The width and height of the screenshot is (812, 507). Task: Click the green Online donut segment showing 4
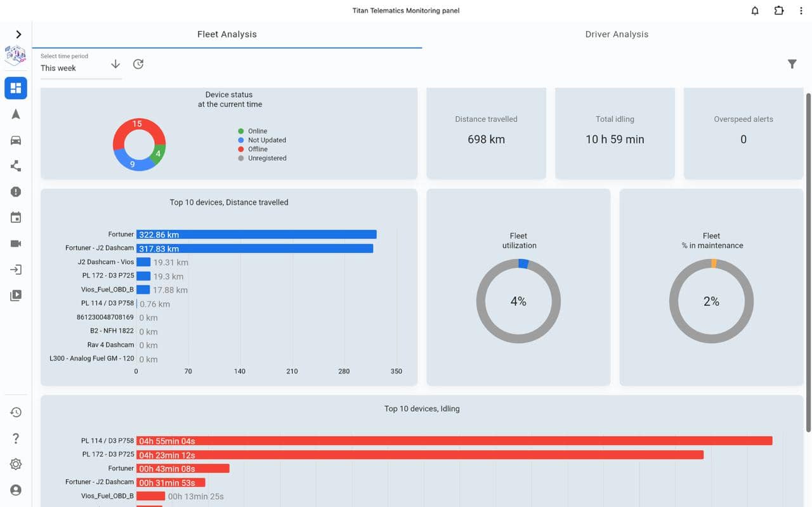click(159, 154)
